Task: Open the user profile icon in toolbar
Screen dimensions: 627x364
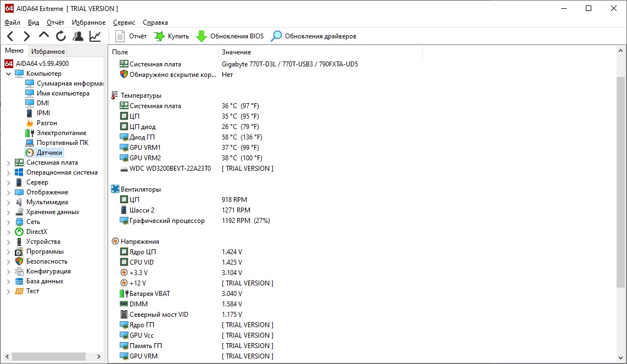Action: 78,36
